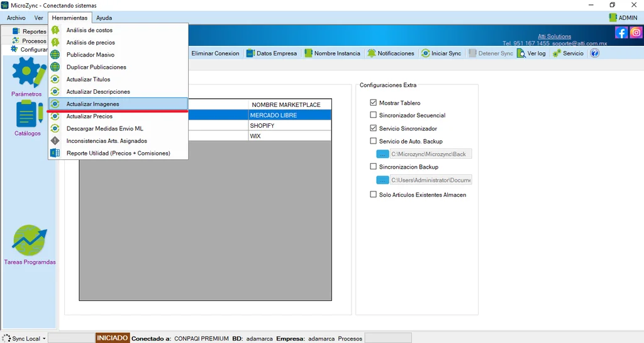This screenshot has width=644, height=343.
Task: Open the Catálogos clipboard icon
Action: click(29, 114)
